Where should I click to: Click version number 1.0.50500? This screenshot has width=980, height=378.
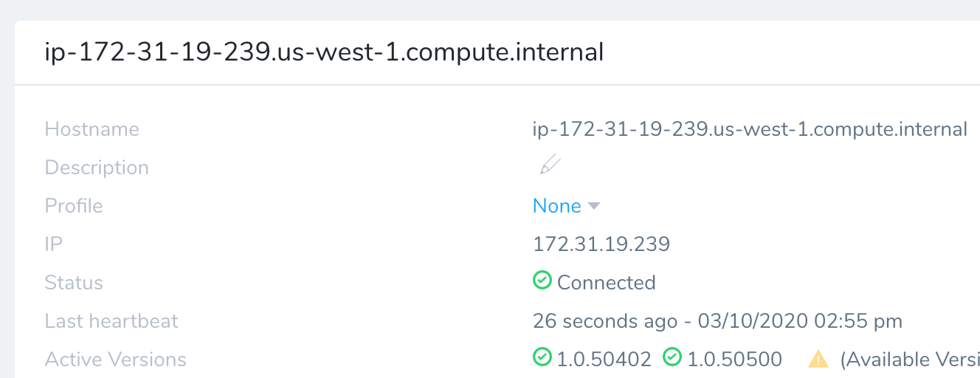pos(735,360)
